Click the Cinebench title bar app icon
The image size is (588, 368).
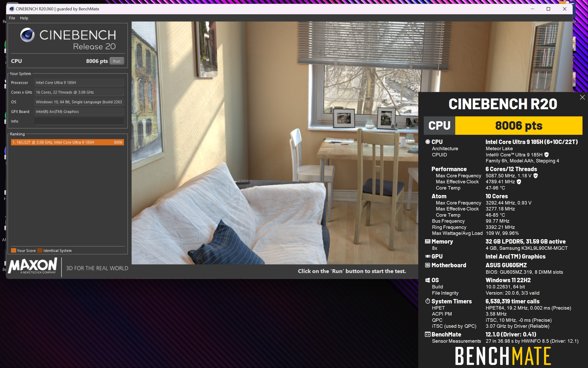[11, 9]
